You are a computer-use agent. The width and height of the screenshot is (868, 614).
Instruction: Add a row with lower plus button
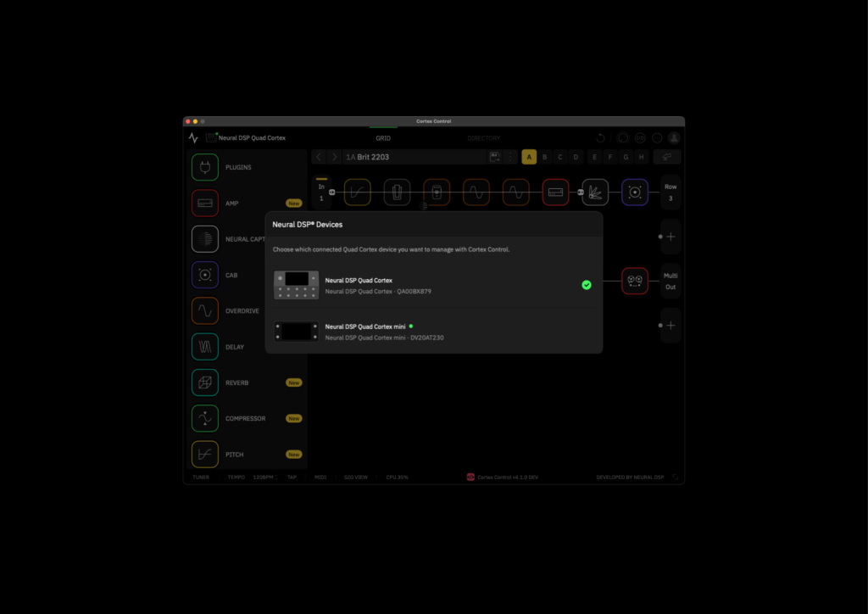pos(670,325)
